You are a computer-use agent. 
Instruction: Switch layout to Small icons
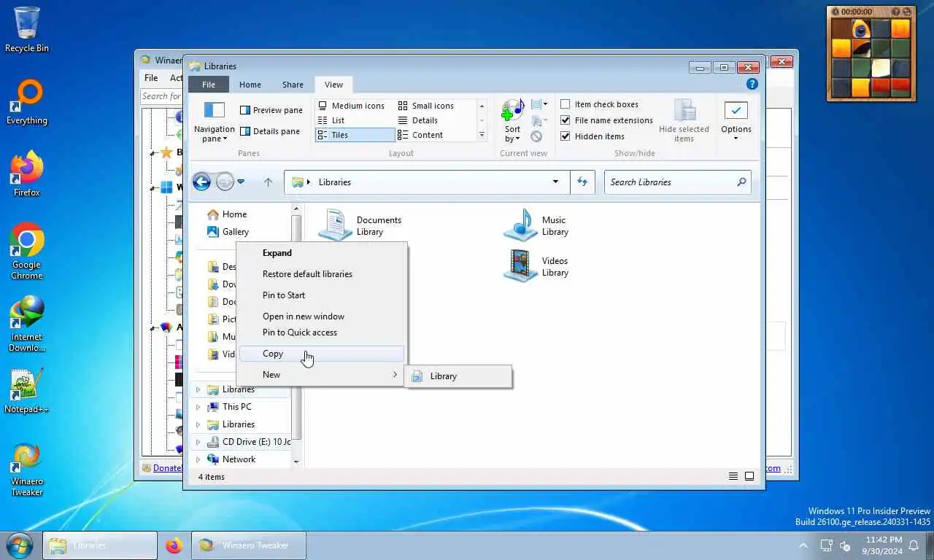point(426,106)
